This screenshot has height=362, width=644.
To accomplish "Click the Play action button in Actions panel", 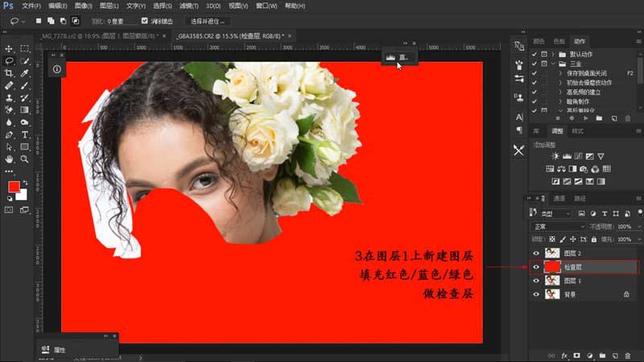I will coord(584,118).
